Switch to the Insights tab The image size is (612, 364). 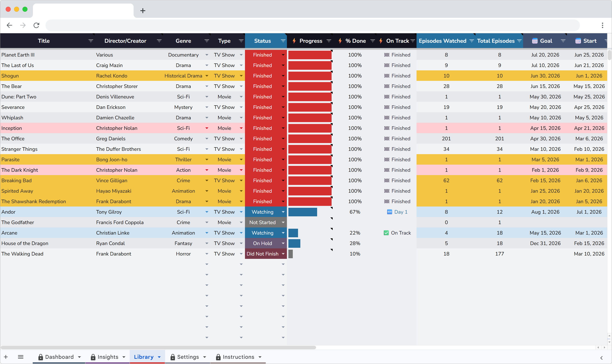(x=108, y=357)
